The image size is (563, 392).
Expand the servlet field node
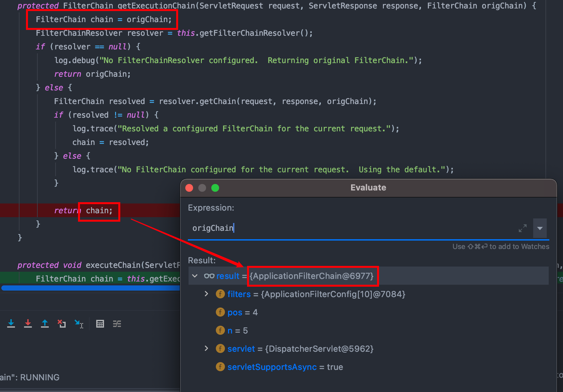click(x=206, y=349)
